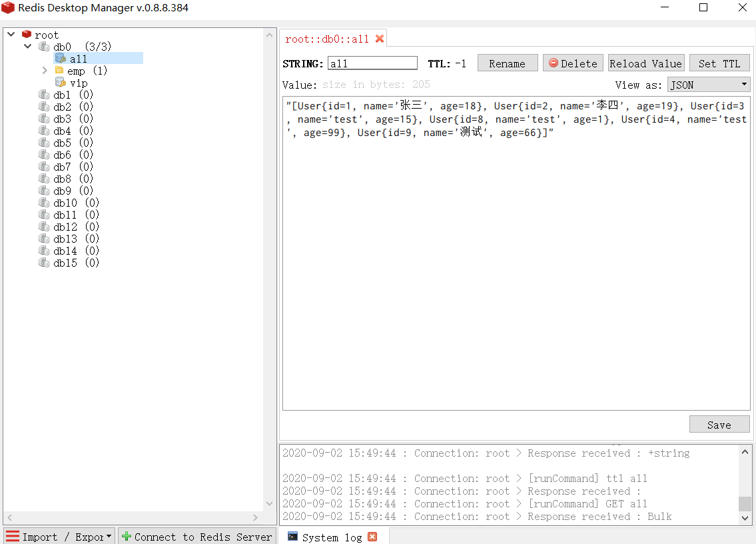Click the vip key icon
Screen dimensions: 756x544
click(x=61, y=83)
